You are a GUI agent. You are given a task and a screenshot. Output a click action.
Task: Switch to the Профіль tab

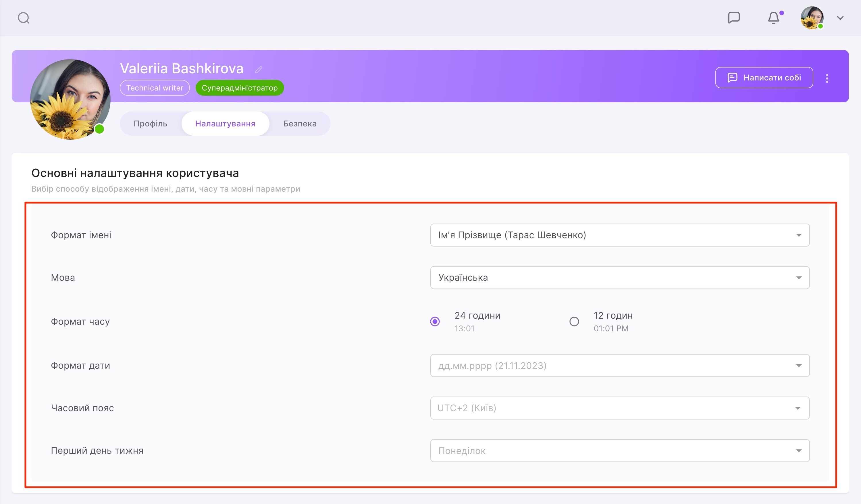click(x=150, y=124)
